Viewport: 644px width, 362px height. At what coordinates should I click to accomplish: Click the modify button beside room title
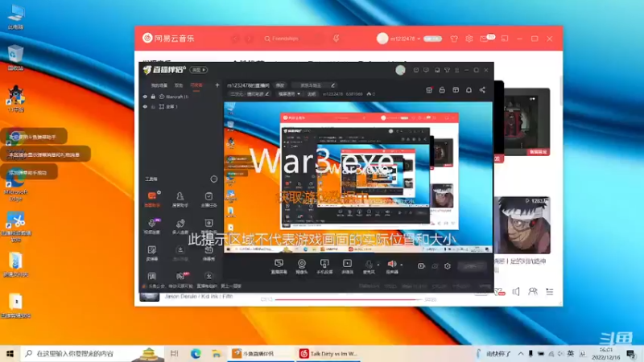click(280, 85)
